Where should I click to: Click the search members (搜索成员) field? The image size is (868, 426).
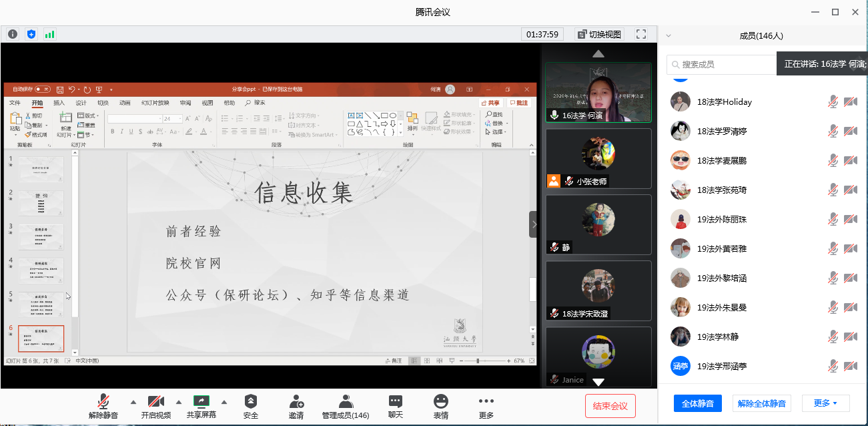pos(724,65)
